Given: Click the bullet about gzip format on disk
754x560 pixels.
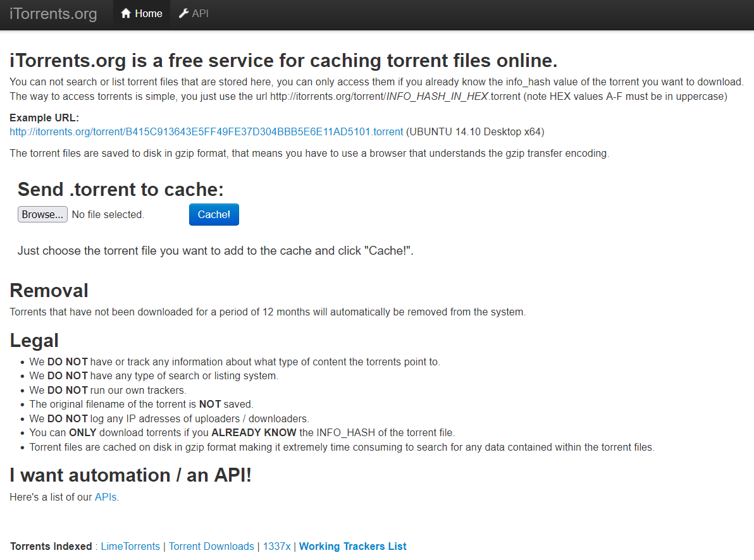Looking at the screenshot, I should point(342,447).
